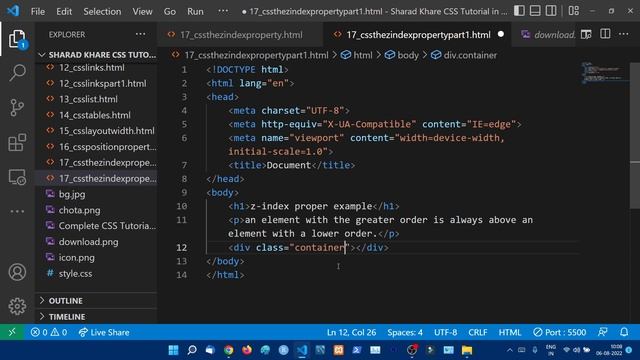Switch to 17_cssthezindexpropertypart1.html tab
The width and height of the screenshot is (640, 360).
tap(416, 35)
